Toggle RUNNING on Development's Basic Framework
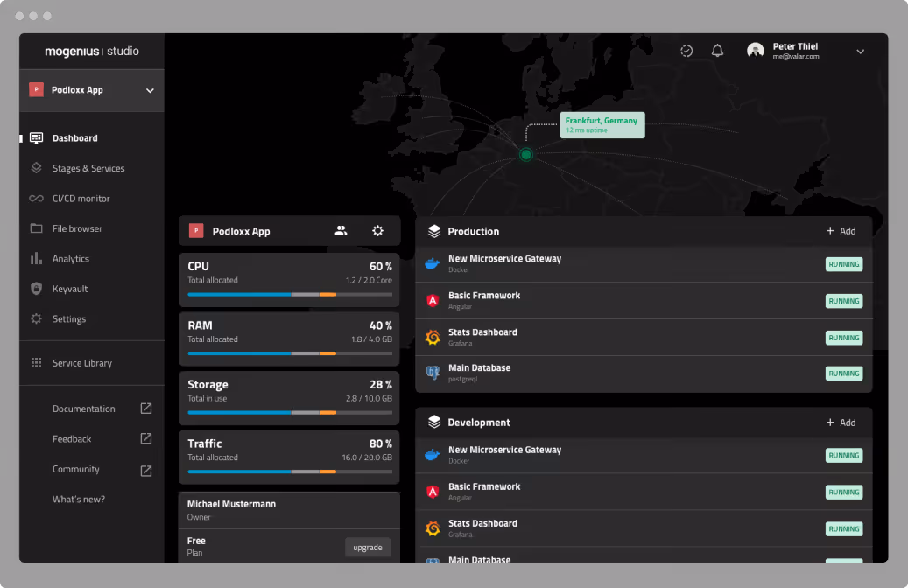The height and width of the screenshot is (588, 908). click(843, 492)
